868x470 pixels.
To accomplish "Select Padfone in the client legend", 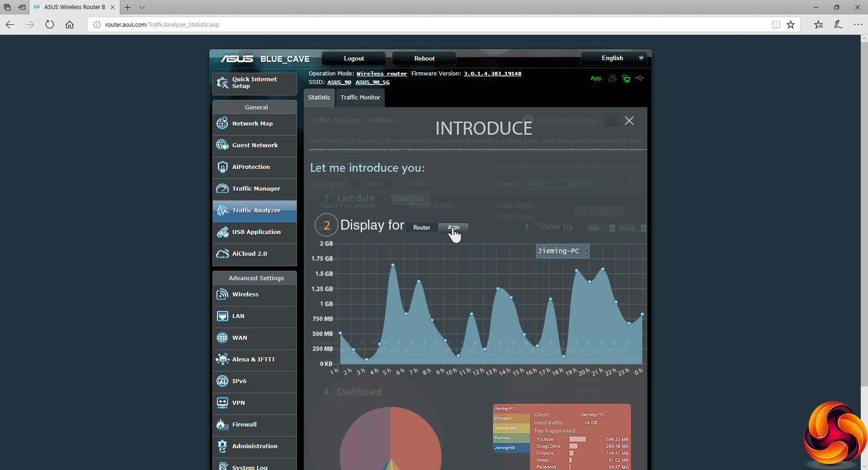I will point(511,438).
